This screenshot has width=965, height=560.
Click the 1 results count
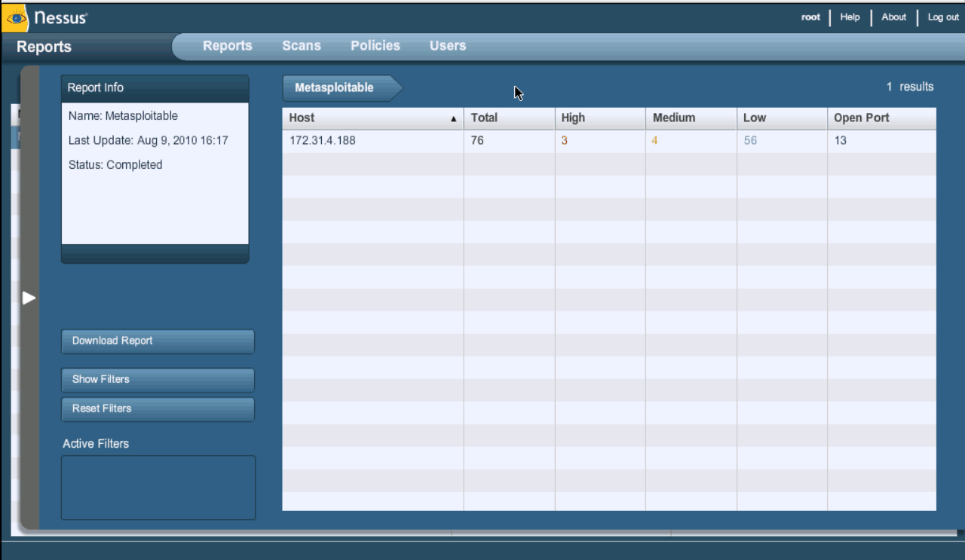(910, 87)
